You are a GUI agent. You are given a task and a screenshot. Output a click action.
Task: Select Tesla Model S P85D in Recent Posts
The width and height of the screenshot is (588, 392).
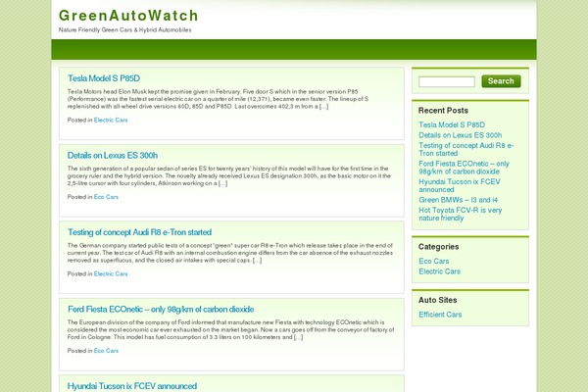click(x=452, y=124)
